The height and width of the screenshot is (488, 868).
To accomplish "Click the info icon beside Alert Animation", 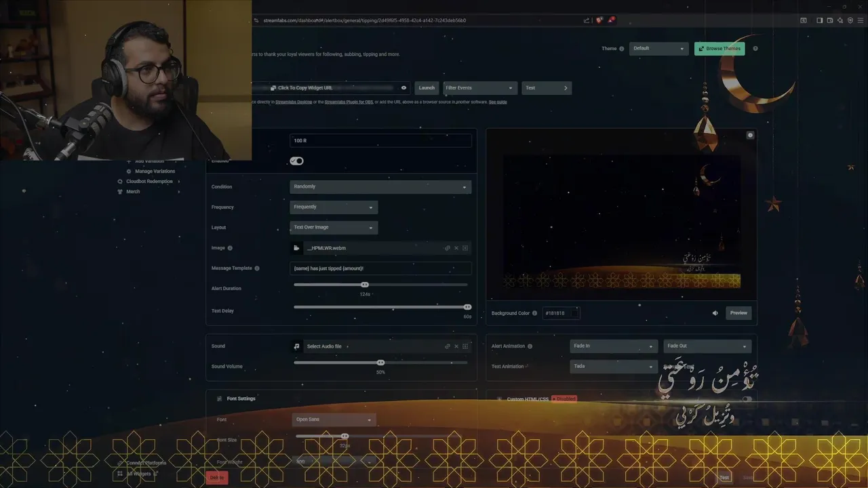I will (530, 346).
